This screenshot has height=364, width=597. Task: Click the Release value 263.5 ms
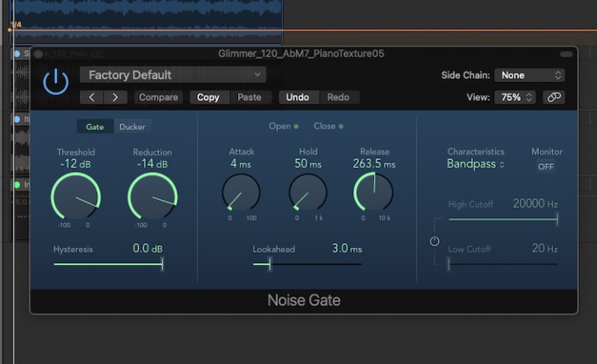[374, 164]
